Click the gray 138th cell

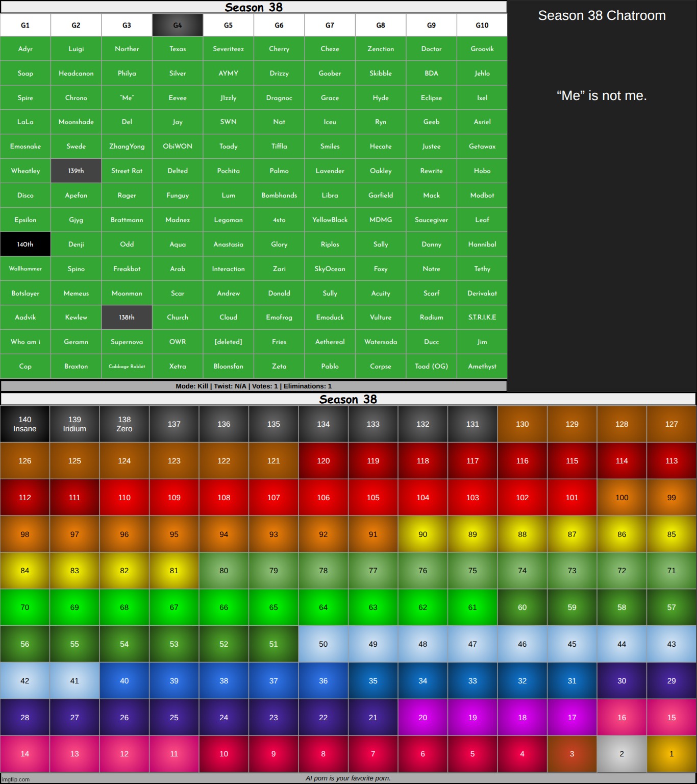point(127,317)
